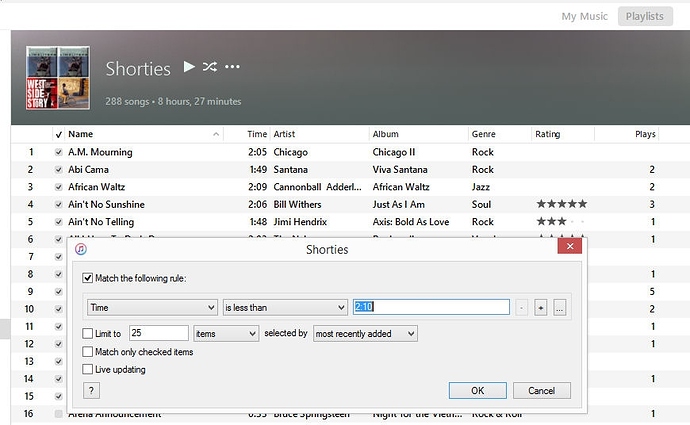
Task: Confirm the smart playlist with OK
Action: 477,390
